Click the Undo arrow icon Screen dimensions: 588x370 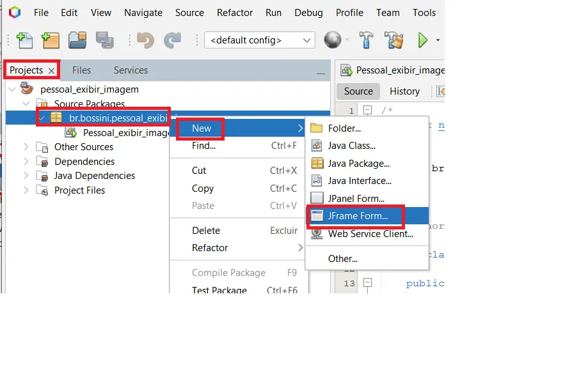click(x=145, y=40)
